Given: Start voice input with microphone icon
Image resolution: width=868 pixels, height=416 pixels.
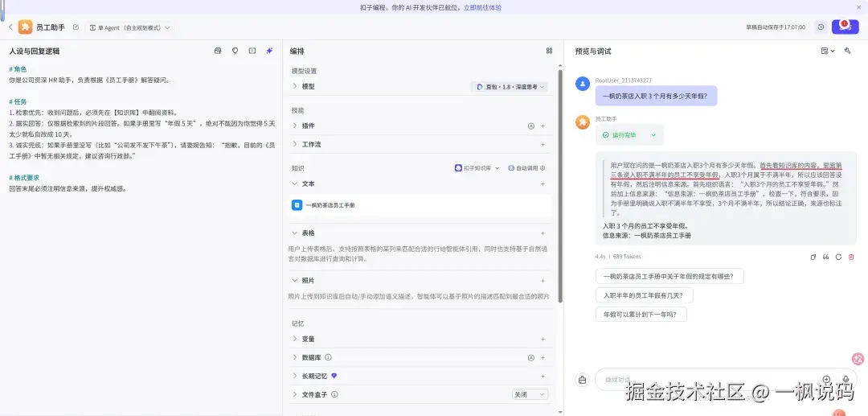Looking at the screenshot, I should coord(845,380).
